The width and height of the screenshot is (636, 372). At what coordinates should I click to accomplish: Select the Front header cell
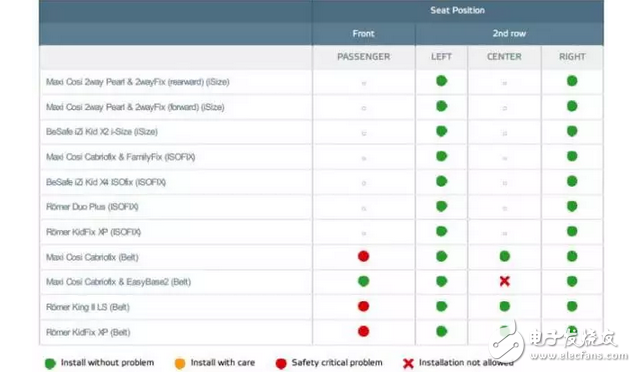363,34
